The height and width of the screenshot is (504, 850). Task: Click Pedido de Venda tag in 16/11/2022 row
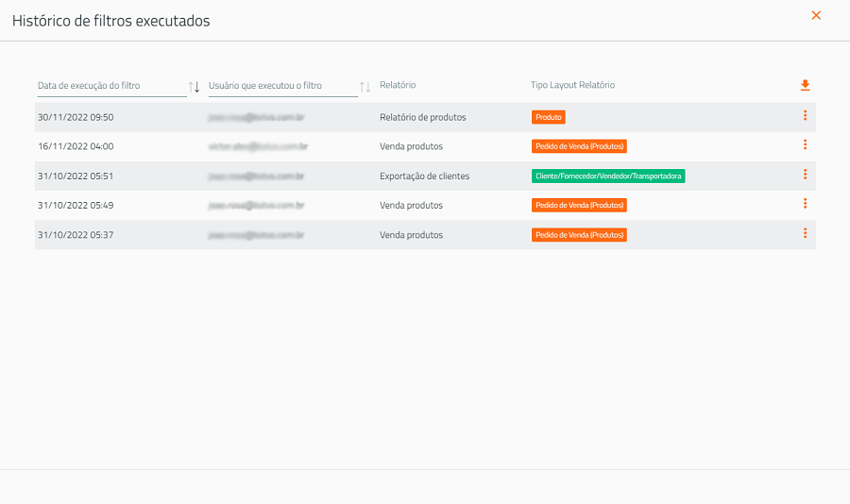[x=580, y=146]
